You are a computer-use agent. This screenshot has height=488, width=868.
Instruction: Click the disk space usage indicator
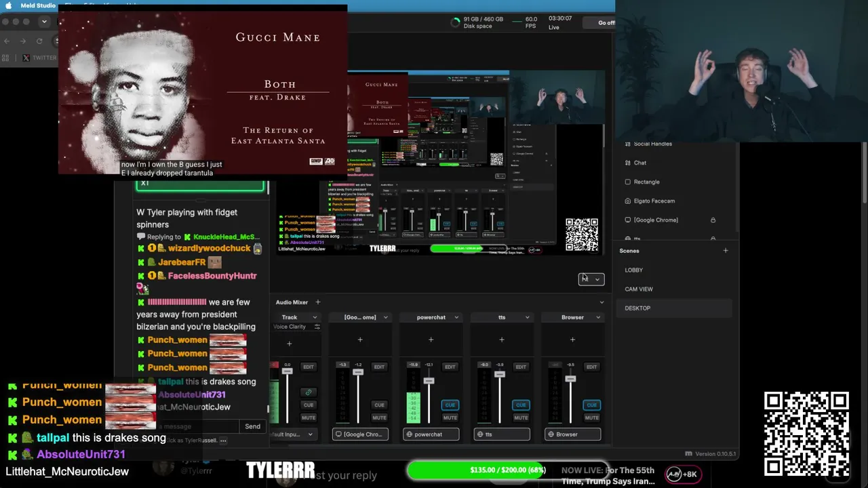coord(477,22)
